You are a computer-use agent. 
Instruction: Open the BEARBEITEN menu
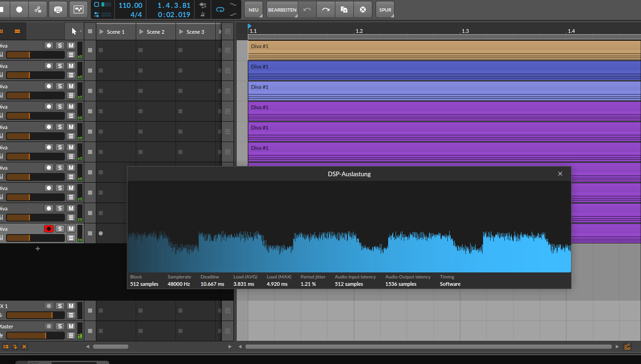(282, 9)
